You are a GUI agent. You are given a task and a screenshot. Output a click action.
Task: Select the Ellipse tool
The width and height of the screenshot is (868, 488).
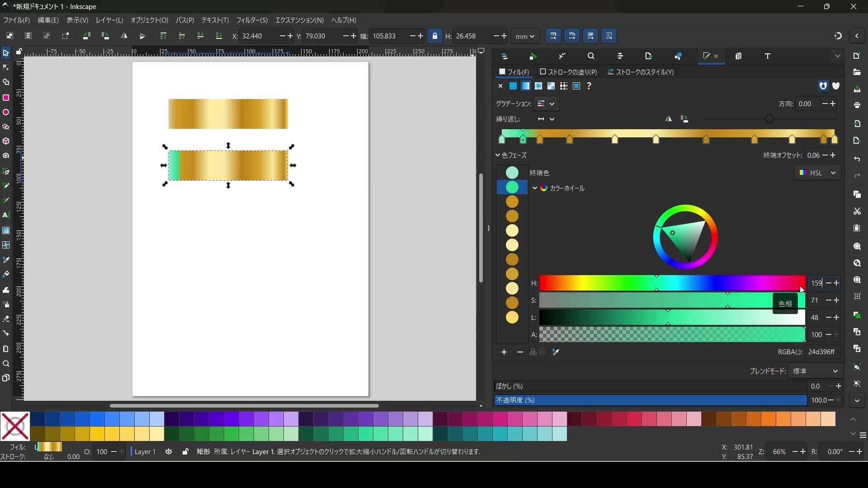point(6,112)
